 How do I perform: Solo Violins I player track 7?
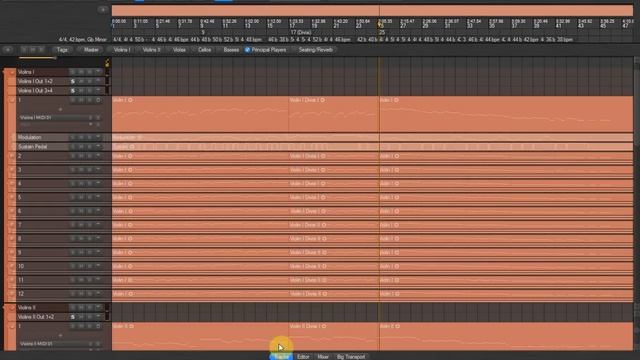(x=73, y=225)
